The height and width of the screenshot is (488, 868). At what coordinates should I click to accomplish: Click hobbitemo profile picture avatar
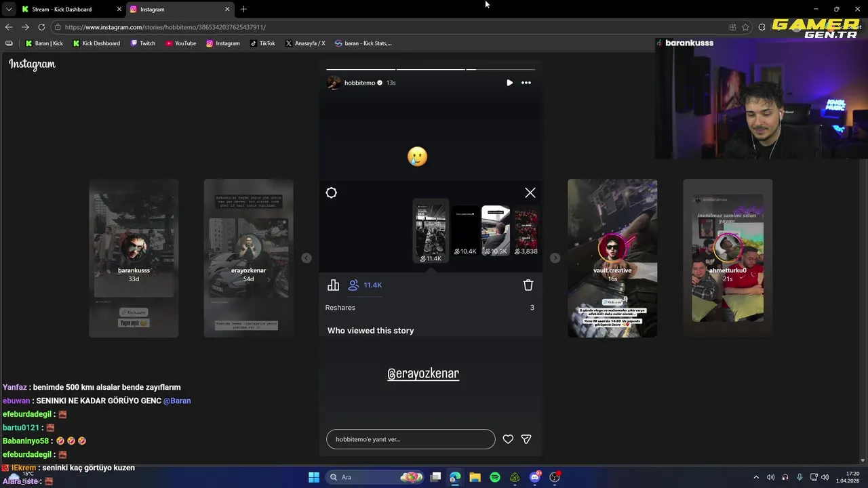coord(334,83)
